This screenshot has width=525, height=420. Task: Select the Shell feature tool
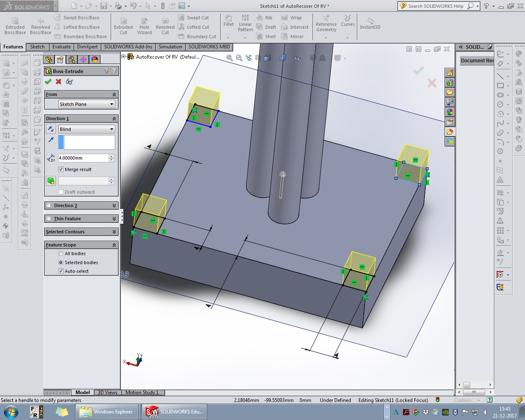[266, 37]
